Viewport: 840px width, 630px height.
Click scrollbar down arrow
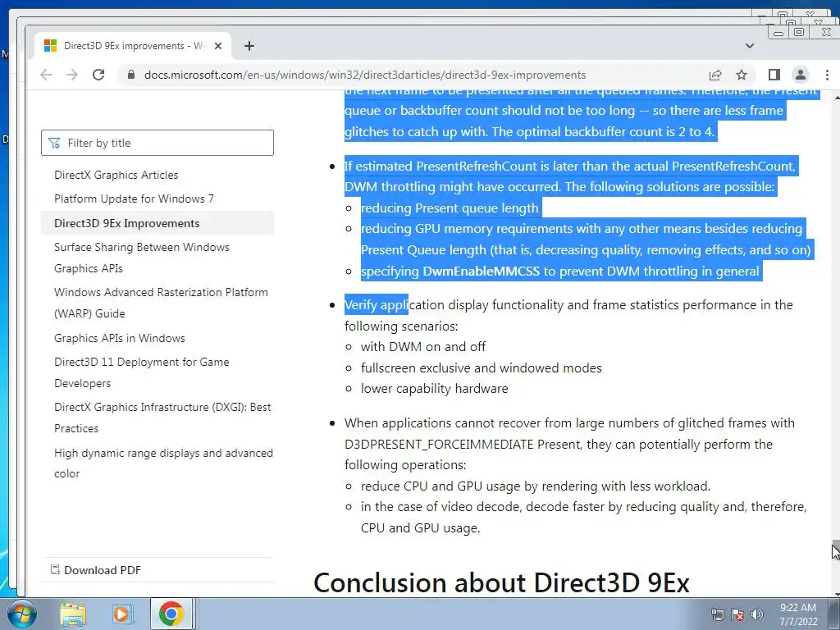(836, 594)
